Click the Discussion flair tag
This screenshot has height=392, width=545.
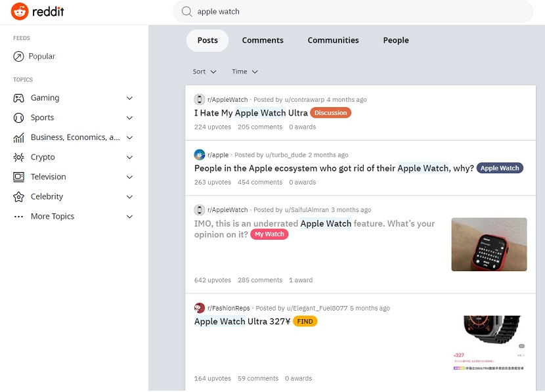330,113
